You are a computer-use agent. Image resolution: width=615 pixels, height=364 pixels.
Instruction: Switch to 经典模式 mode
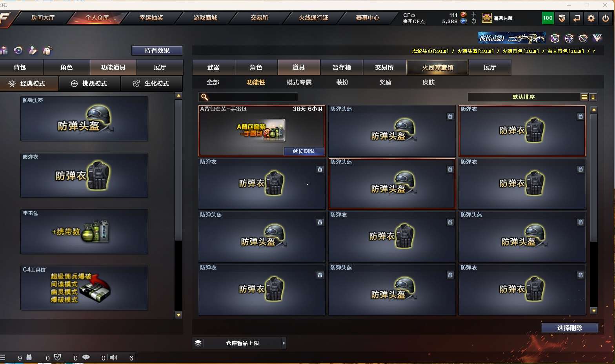coord(29,83)
